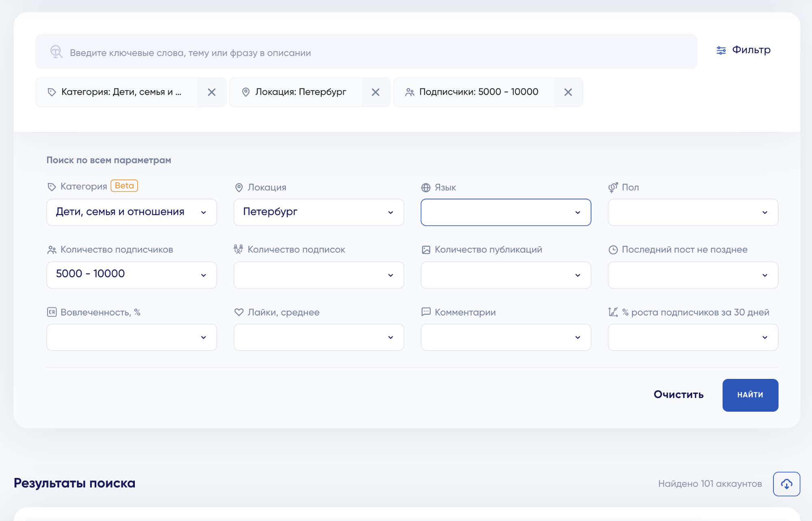Click the globe icon beside Язык label

point(426,188)
